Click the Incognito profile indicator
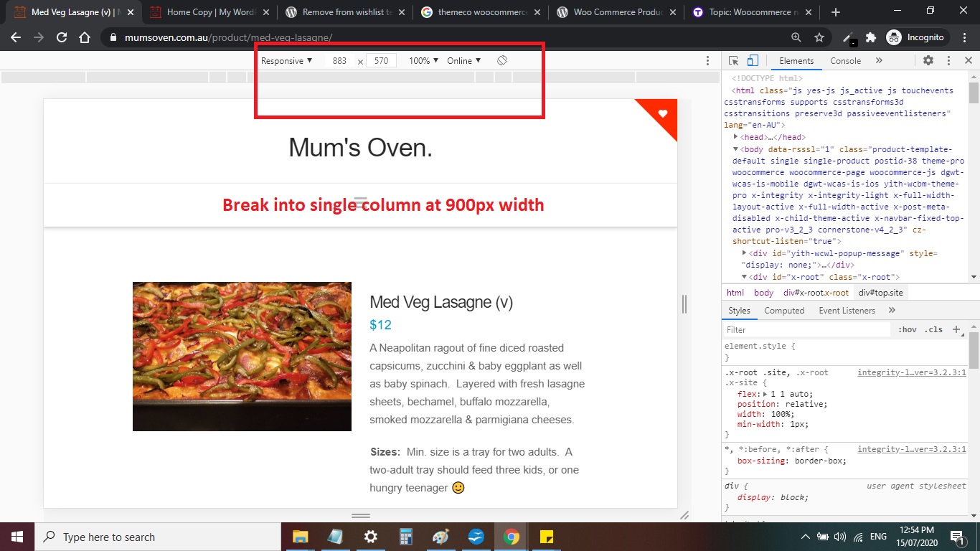The image size is (980, 551). coord(917,37)
